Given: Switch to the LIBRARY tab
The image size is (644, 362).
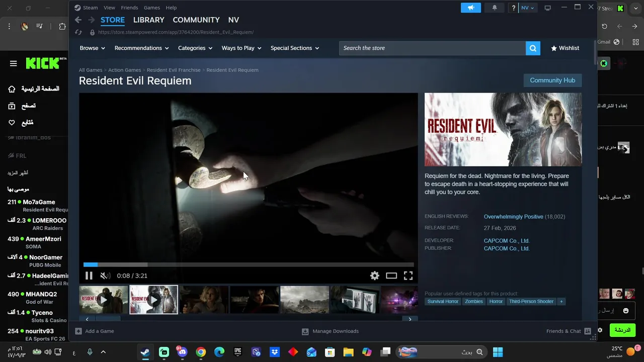Looking at the screenshot, I should coord(148,20).
